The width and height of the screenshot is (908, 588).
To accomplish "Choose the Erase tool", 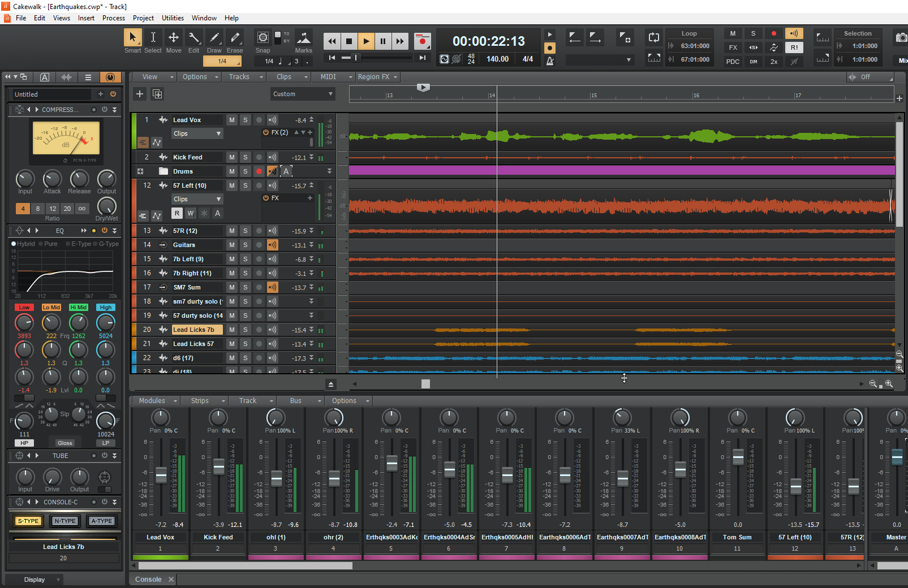I will pos(235,37).
